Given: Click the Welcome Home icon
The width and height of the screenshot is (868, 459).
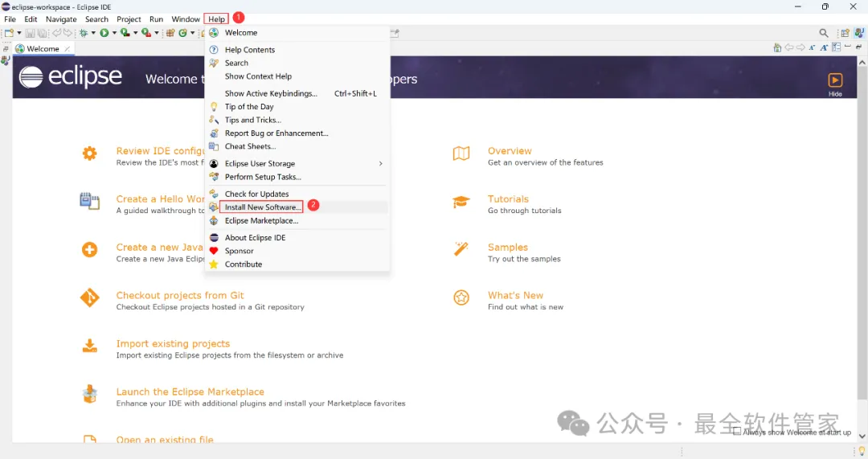Looking at the screenshot, I should click(777, 47).
